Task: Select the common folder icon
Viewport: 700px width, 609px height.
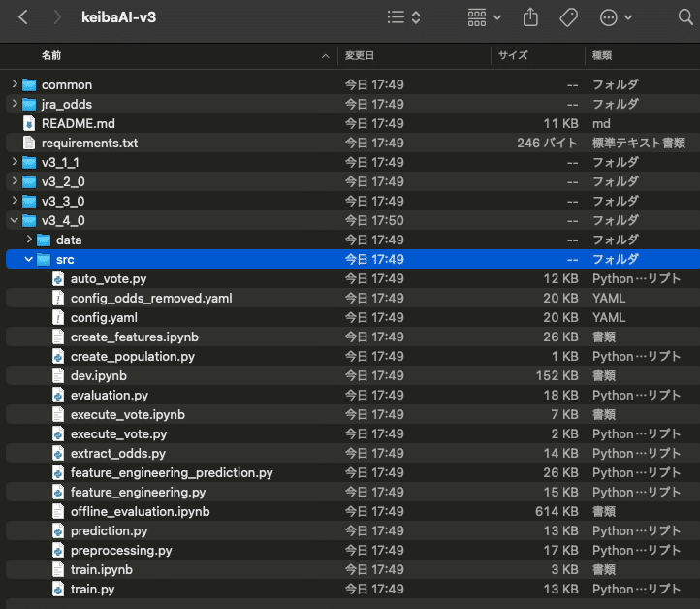Action: (x=29, y=84)
